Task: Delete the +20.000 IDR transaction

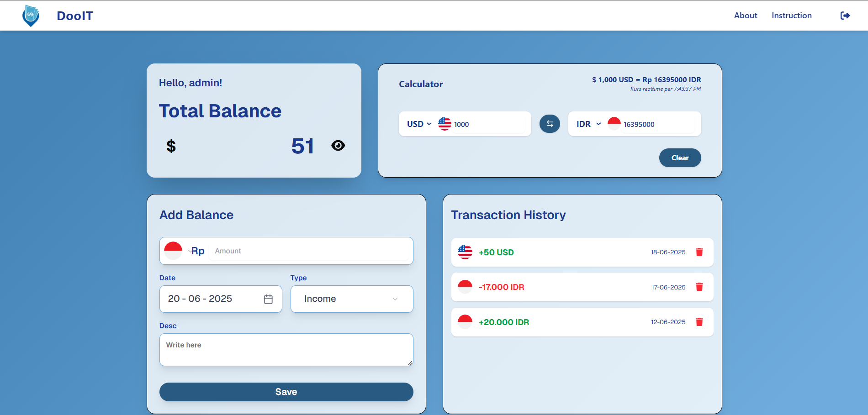Action: click(x=699, y=322)
